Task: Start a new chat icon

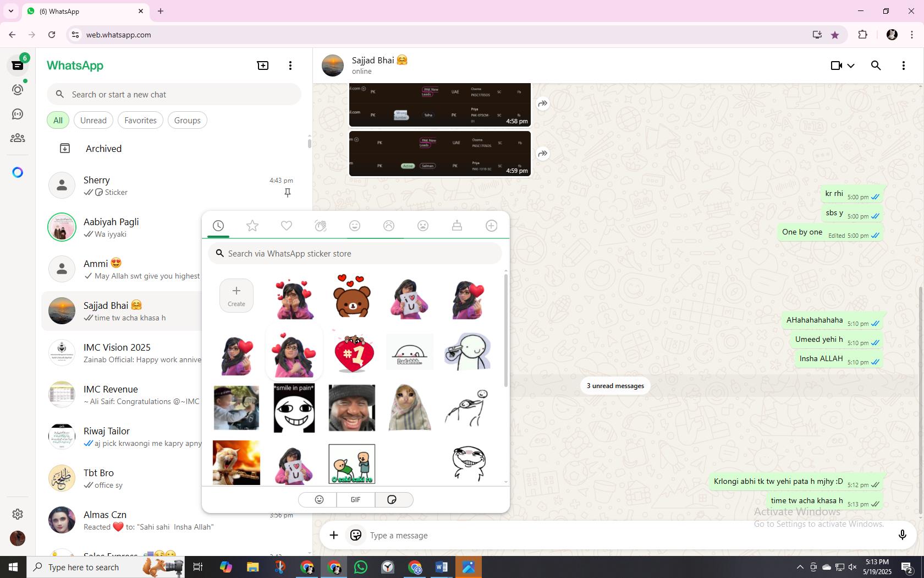Action: 263,66
